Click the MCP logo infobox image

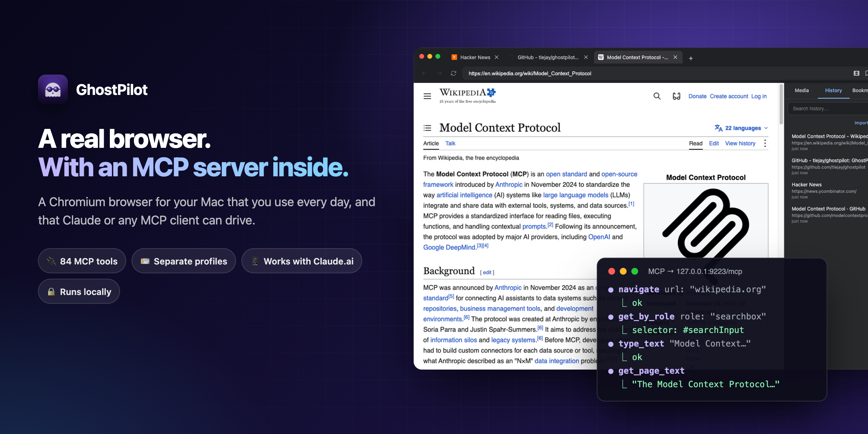(706, 221)
